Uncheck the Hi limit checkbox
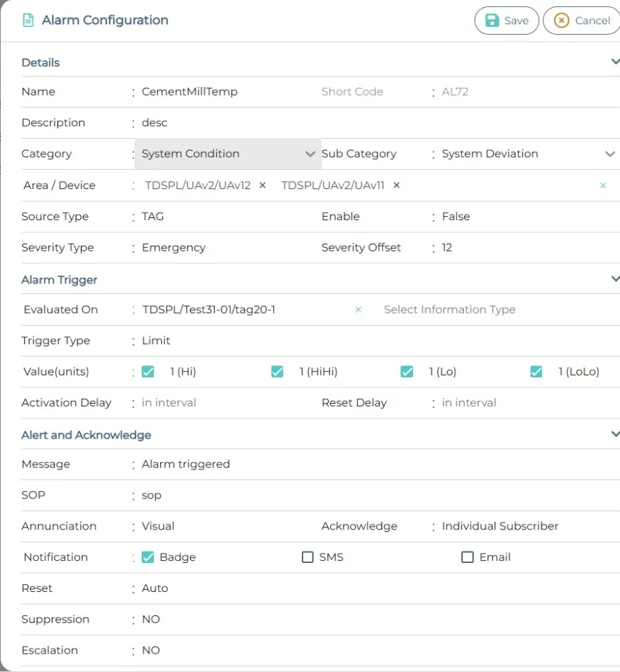Viewport: 620px width, 672px height. (x=148, y=372)
